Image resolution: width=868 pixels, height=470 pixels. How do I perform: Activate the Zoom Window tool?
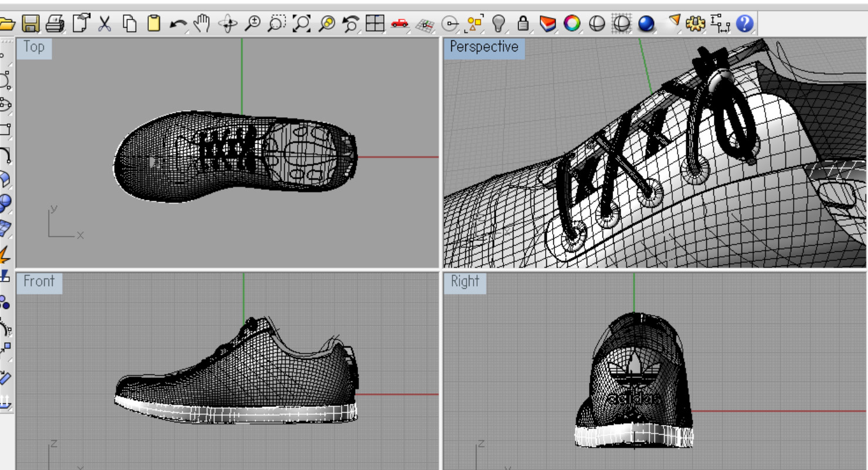(277, 23)
